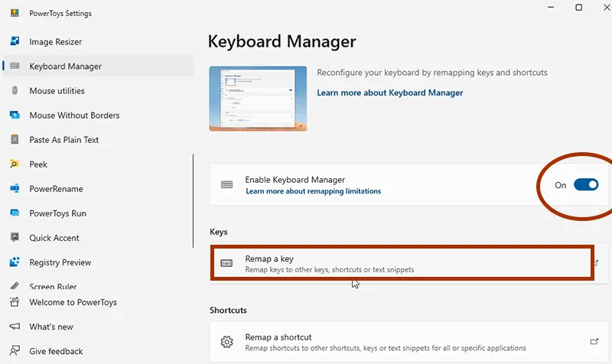Image resolution: width=612 pixels, height=364 pixels.
Task: Click the Peek magnifier icon
Action: (15, 164)
